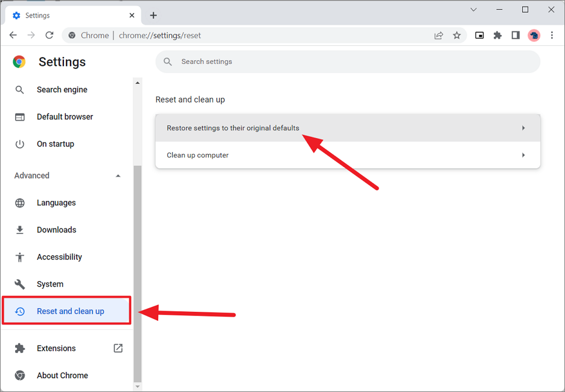Select Search engine in sidebar
565x392 pixels.
click(62, 90)
